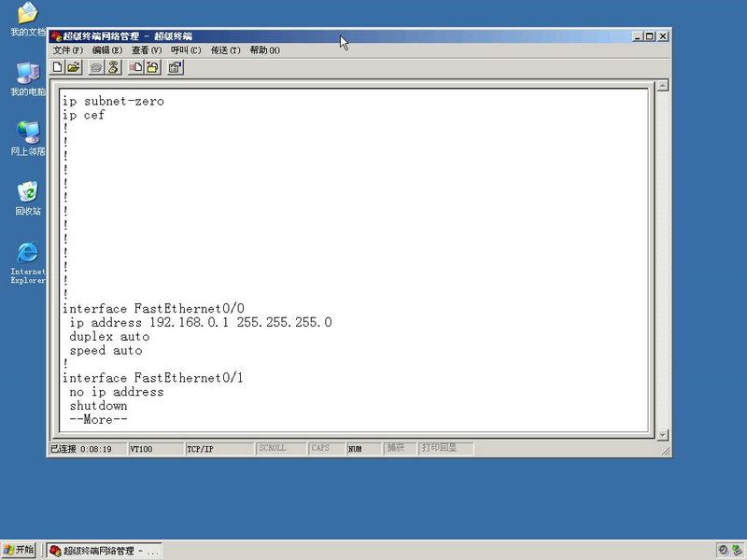Maximize the HyperTerminal window
747x560 pixels.
pos(649,36)
